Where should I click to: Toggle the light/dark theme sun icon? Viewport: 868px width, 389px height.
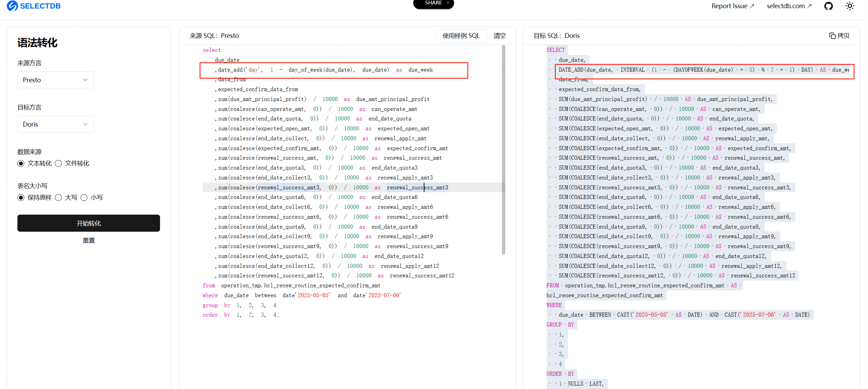(x=850, y=6)
